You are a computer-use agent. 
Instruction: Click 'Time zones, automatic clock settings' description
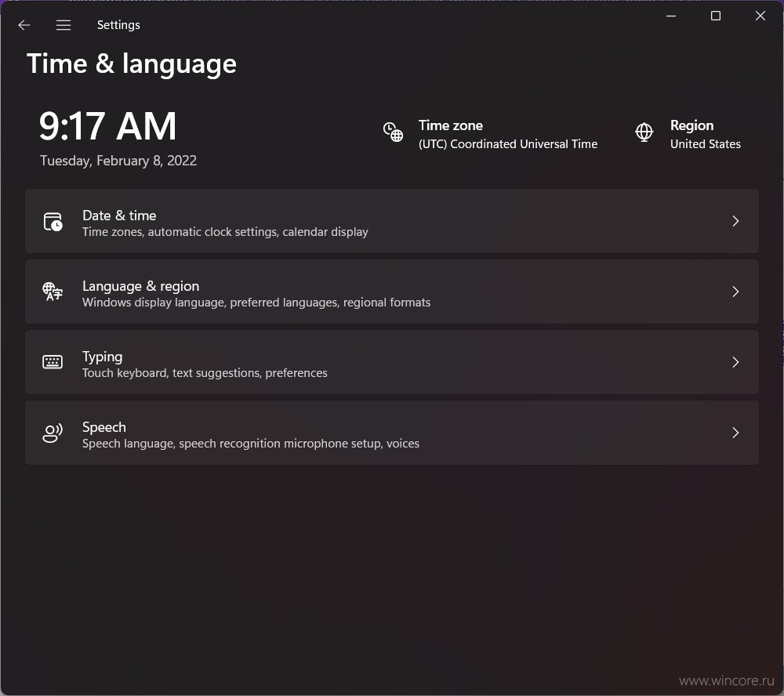point(225,232)
